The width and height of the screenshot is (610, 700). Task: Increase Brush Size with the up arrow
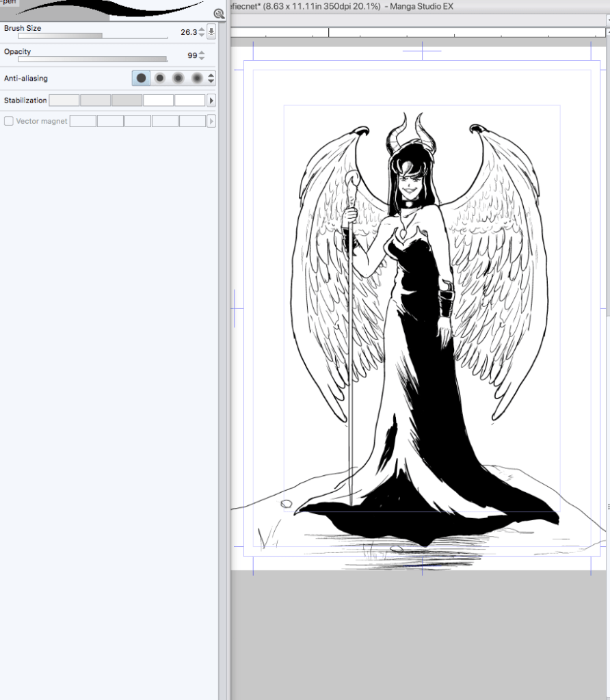click(202, 29)
